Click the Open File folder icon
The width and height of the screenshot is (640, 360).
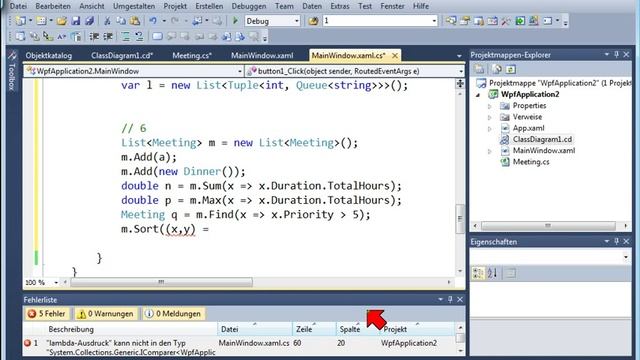(x=62, y=21)
